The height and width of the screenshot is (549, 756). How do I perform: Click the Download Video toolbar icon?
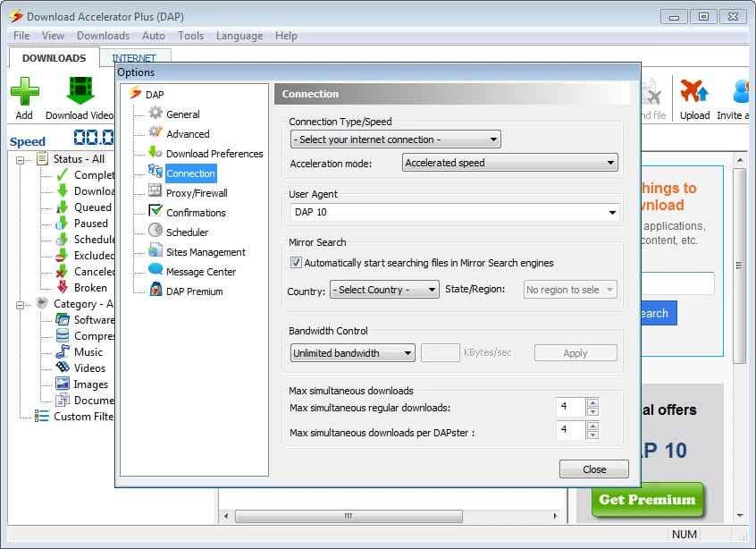pyautogui.click(x=80, y=93)
